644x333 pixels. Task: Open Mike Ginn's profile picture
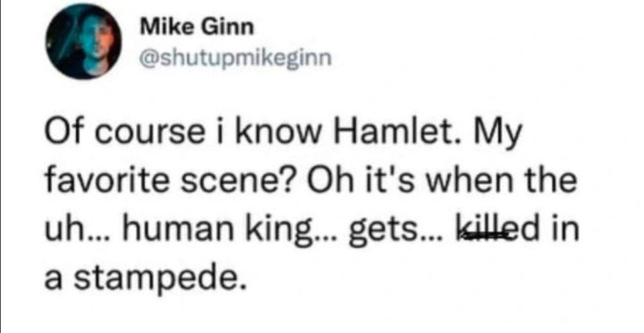coord(84,41)
